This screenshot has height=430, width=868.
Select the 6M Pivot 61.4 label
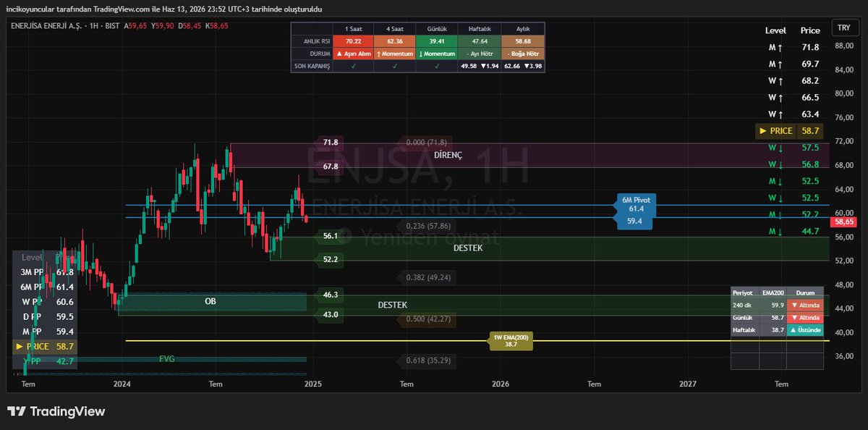point(637,204)
